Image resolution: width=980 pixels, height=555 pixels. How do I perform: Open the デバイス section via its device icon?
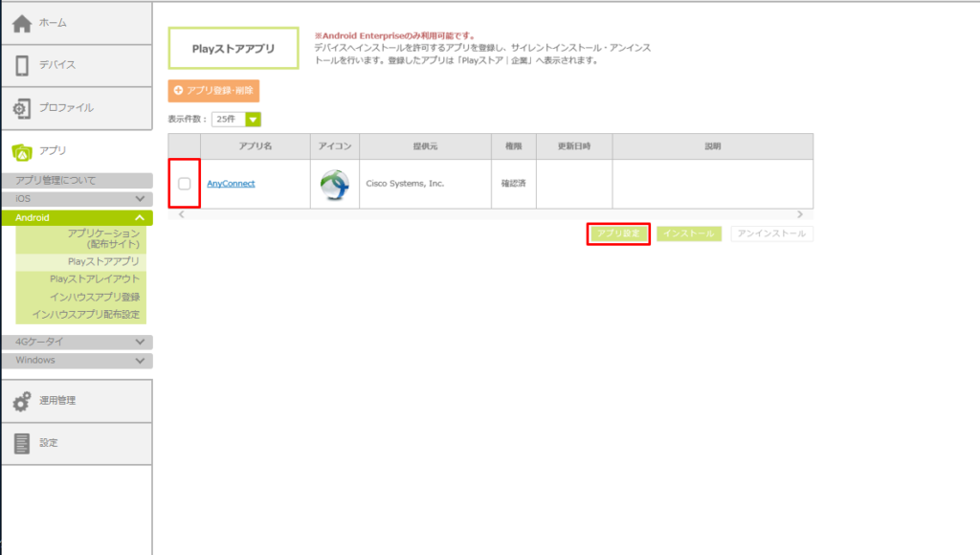click(23, 65)
